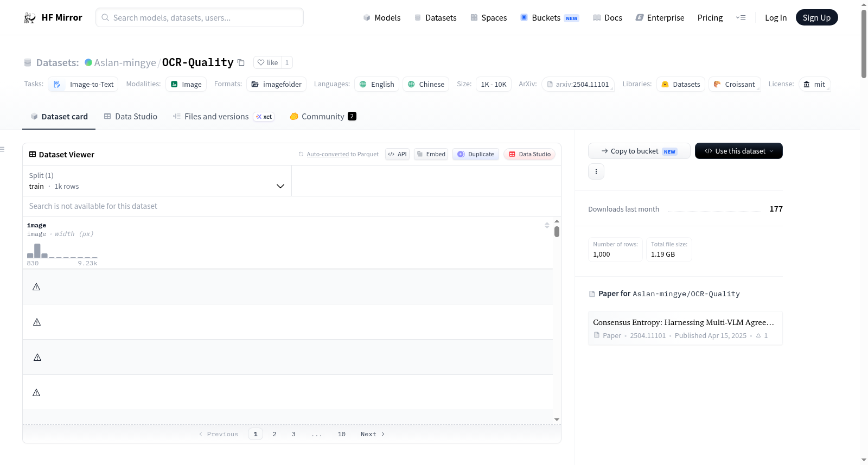
Task: Click the Embed button
Action: pyautogui.click(x=431, y=154)
